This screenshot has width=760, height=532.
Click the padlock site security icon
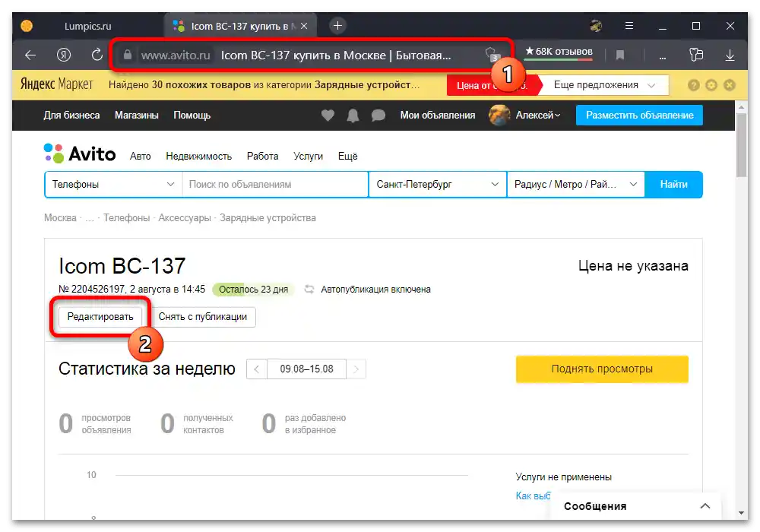(128, 55)
